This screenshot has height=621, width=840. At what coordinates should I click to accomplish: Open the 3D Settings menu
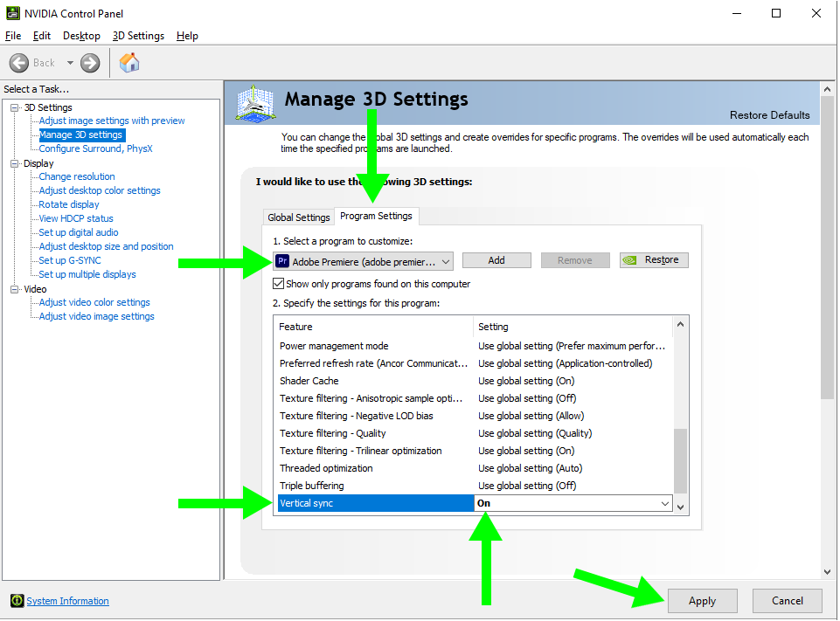coord(138,36)
